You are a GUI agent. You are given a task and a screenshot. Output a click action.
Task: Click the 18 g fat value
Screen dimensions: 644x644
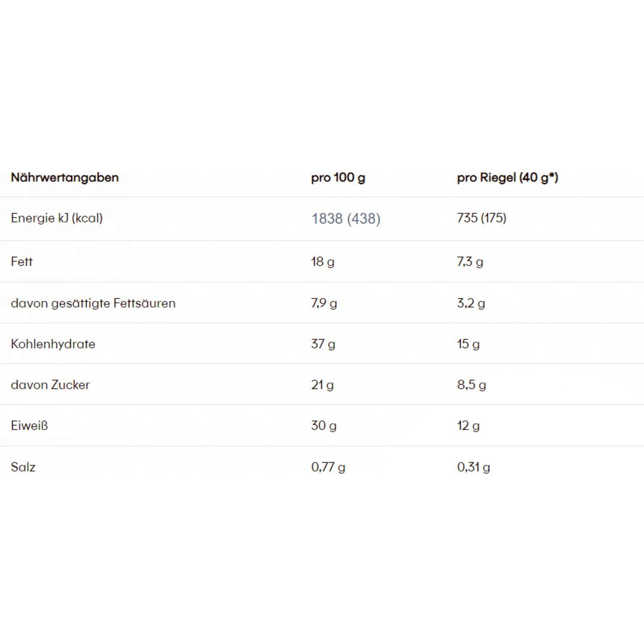point(322,261)
